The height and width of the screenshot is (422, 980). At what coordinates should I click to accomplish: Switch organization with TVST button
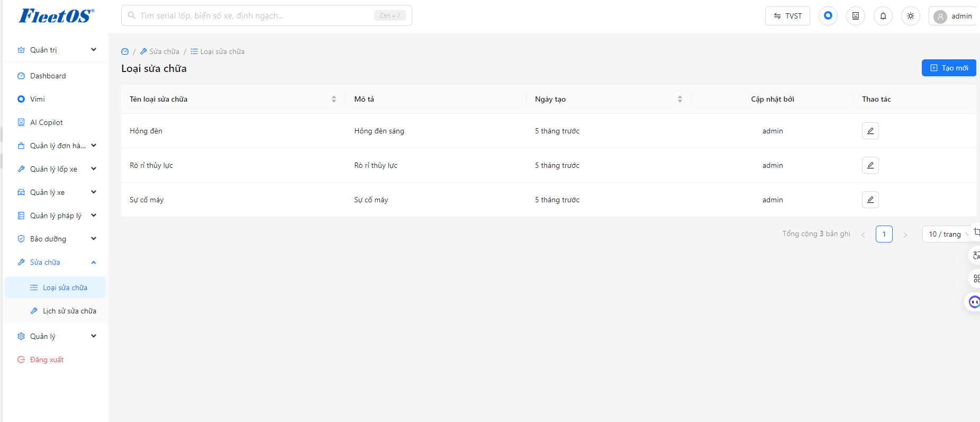[x=787, y=16]
